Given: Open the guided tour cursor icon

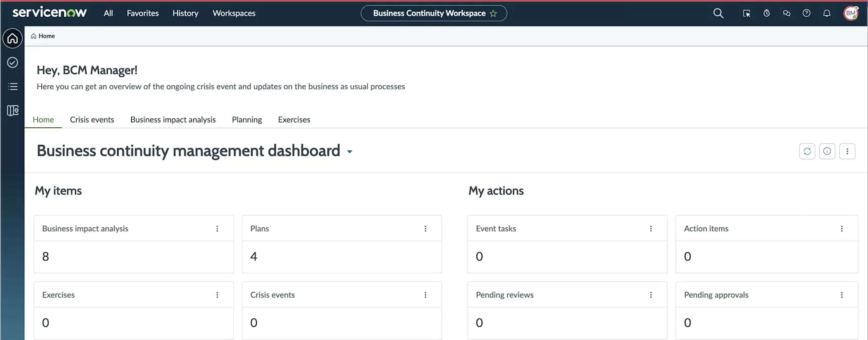Looking at the screenshot, I should [x=746, y=13].
